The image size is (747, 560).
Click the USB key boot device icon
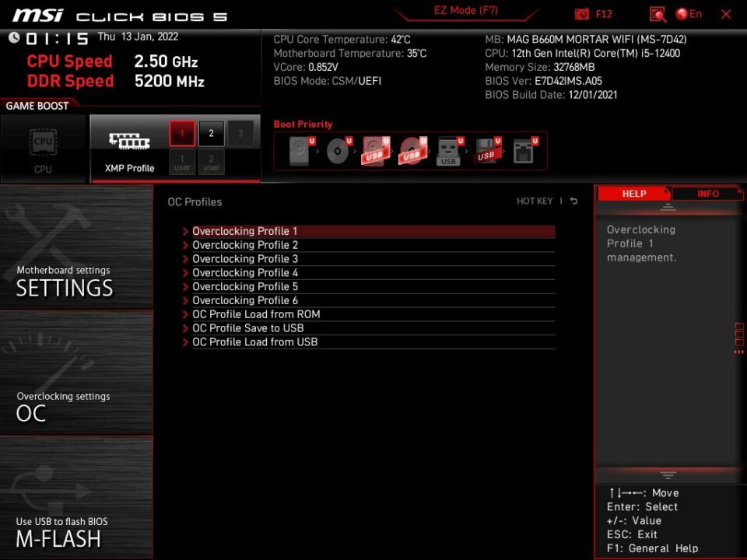tap(449, 150)
